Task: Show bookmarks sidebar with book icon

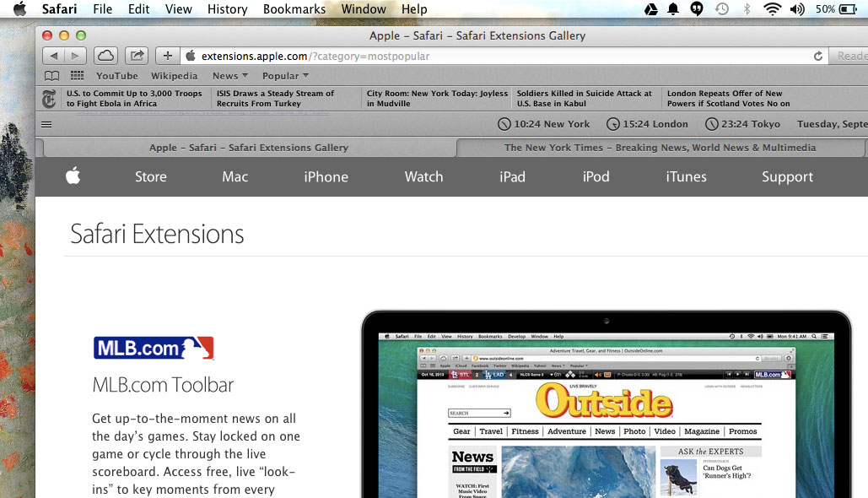Action: click(x=52, y=76)
